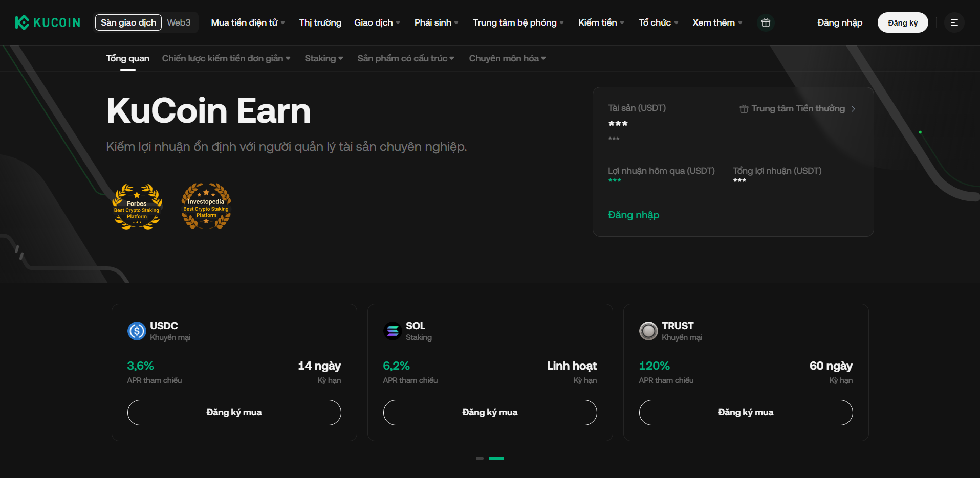This screenshot has height=478, width=980.
Task: Open the Thị trường menu item
Action: click(320, 22)
